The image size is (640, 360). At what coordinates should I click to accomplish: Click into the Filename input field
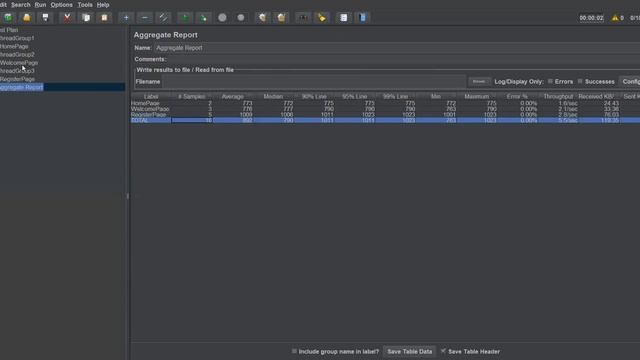(x=313, y=82)
